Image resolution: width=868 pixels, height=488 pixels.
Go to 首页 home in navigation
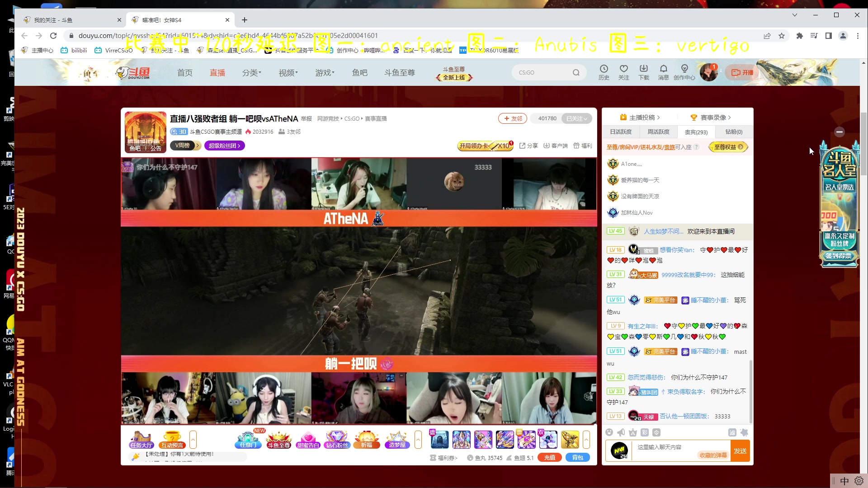pyautogui.click(x=185, y=72)
